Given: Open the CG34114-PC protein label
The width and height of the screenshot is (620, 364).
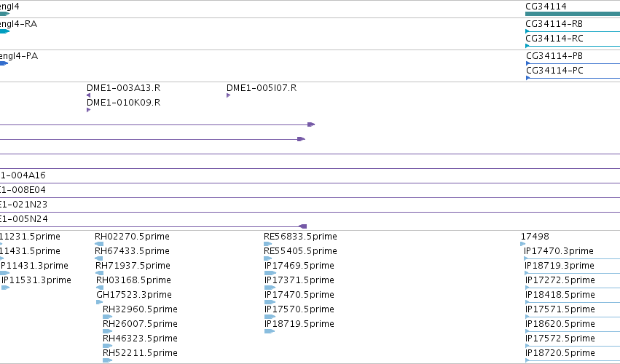Looking at the screenshot, I should pos(554,71).
